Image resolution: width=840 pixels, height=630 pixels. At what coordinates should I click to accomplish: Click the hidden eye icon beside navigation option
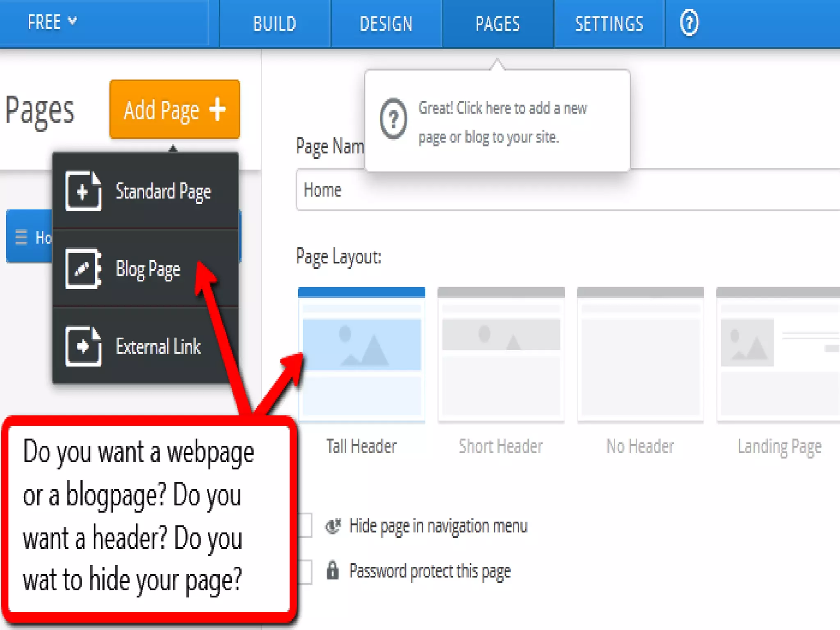[x=333, y=526]
